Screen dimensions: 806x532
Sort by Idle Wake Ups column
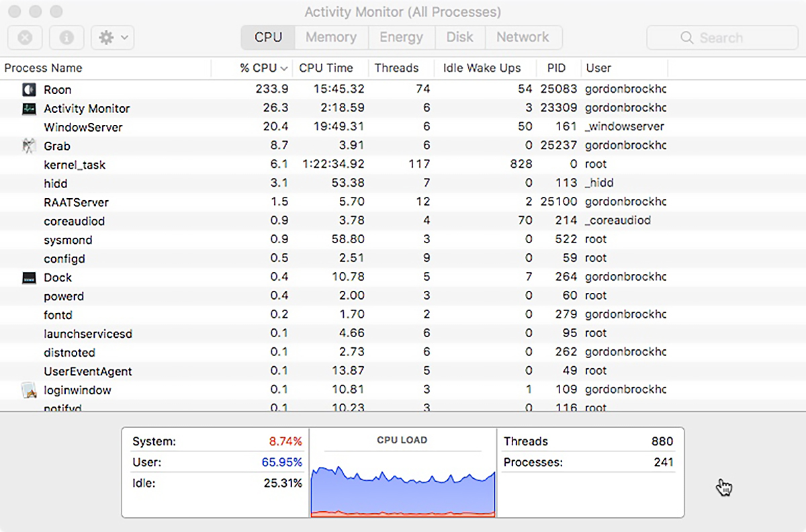tap(482, 68)
